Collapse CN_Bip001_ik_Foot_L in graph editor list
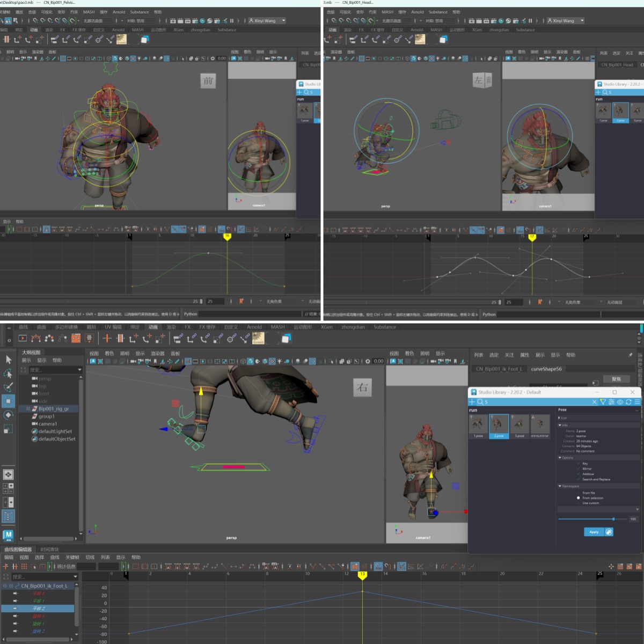The image size is (644, 644). pos(5,586)
